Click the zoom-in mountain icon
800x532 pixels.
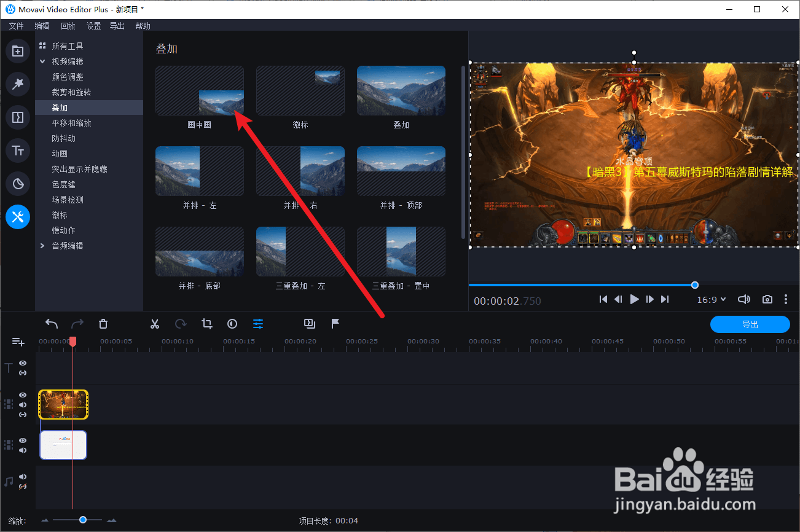111,520
